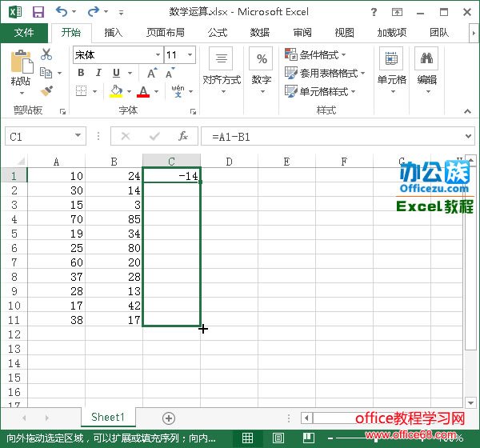Switch to Normal view in status bar

(x=247, y=438)
